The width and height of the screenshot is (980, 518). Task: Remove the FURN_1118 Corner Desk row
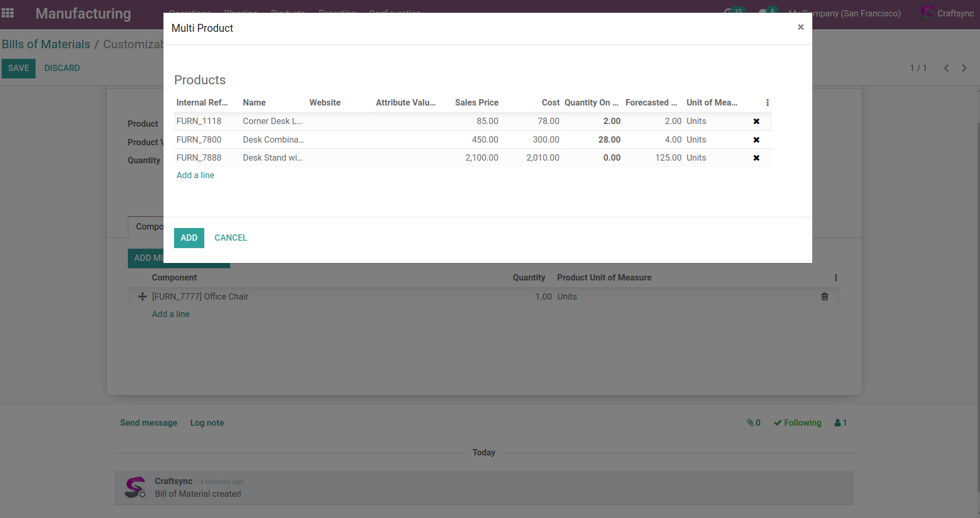756,121
